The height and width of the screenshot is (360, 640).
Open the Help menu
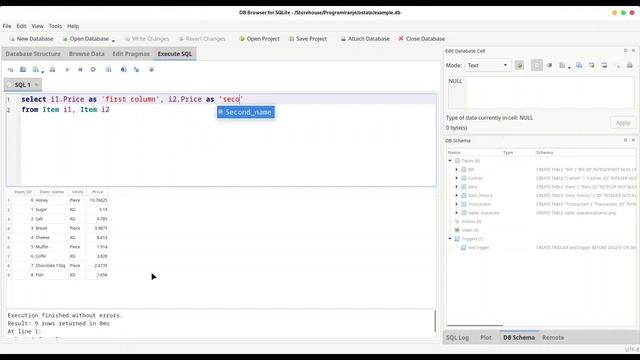[x=73, y=26]
